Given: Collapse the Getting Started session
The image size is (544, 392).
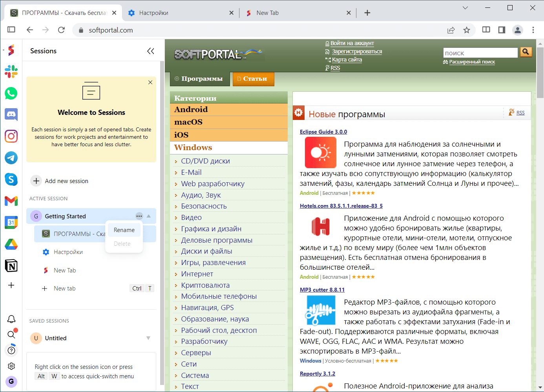Looking at the screenshot, I should pyautogui.click(x=149, y=216).
